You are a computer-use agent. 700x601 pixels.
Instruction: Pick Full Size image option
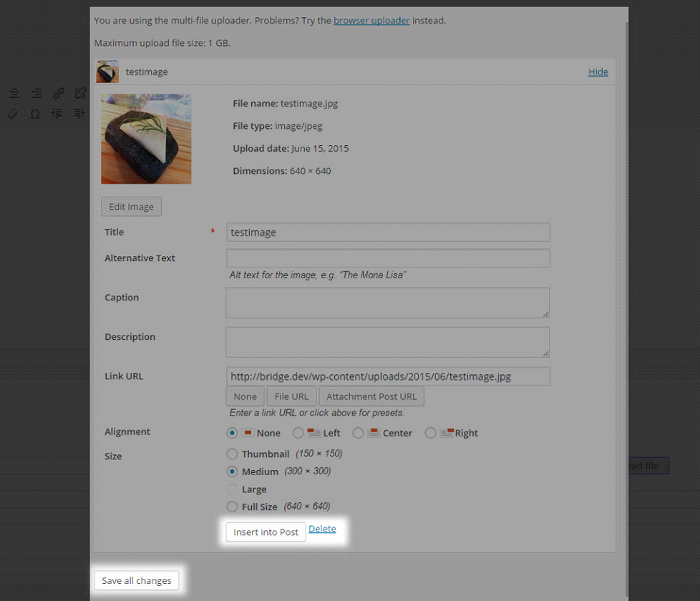pyautogui.click(x=232, y=507)
